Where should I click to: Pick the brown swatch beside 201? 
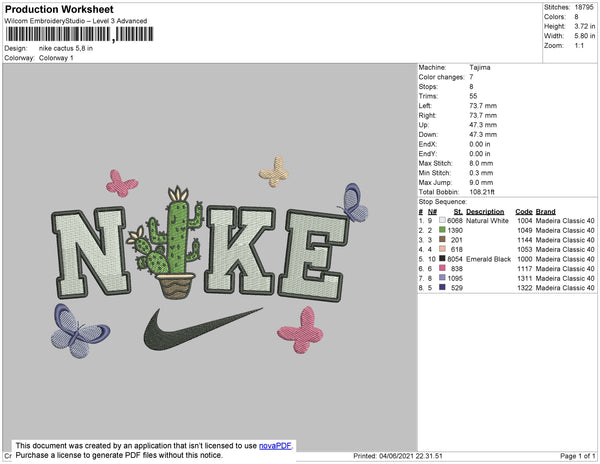(442, 239)
